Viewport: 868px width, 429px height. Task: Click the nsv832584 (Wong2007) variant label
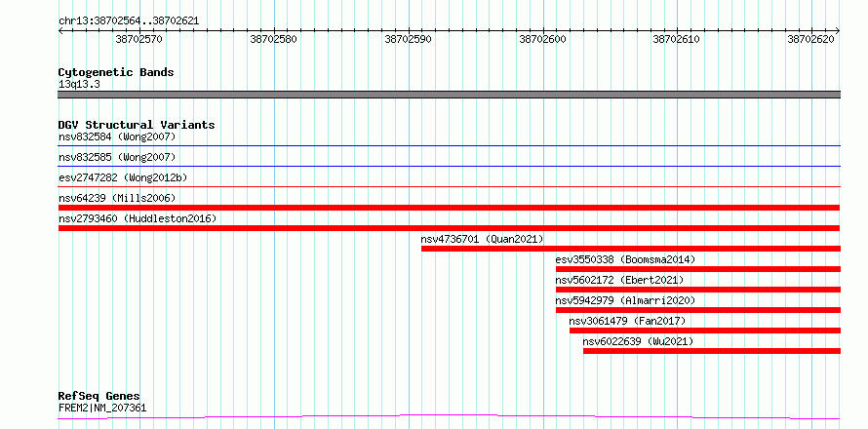[117, 136]
